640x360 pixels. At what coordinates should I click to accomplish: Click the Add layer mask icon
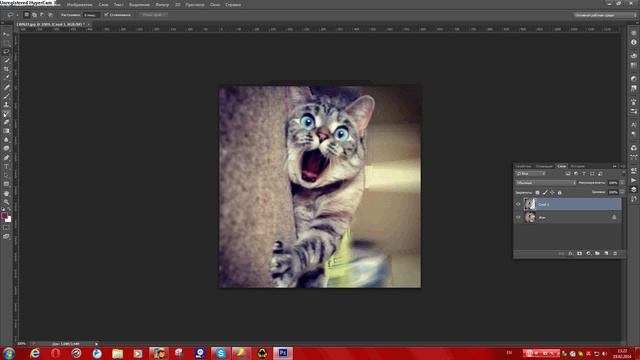click(x=579, y=253)
